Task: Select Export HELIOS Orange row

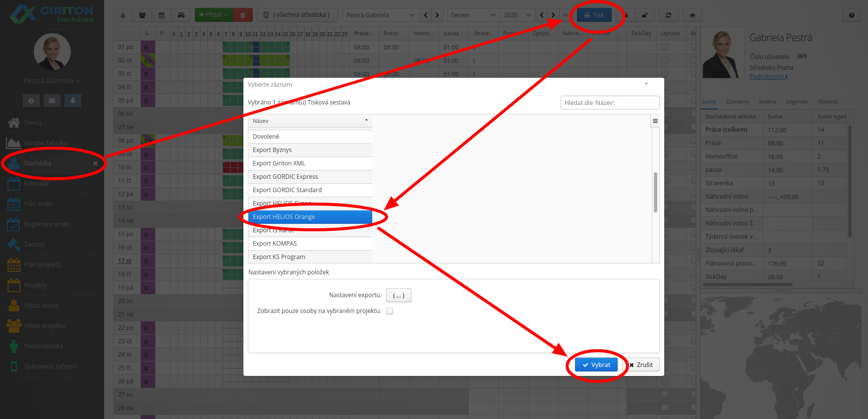Action: 310,217
